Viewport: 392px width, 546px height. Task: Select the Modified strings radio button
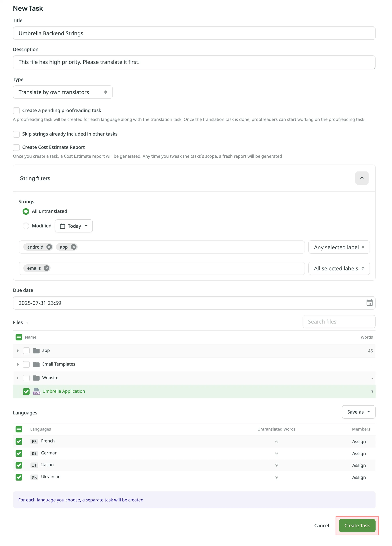click(x=26, y=226)
